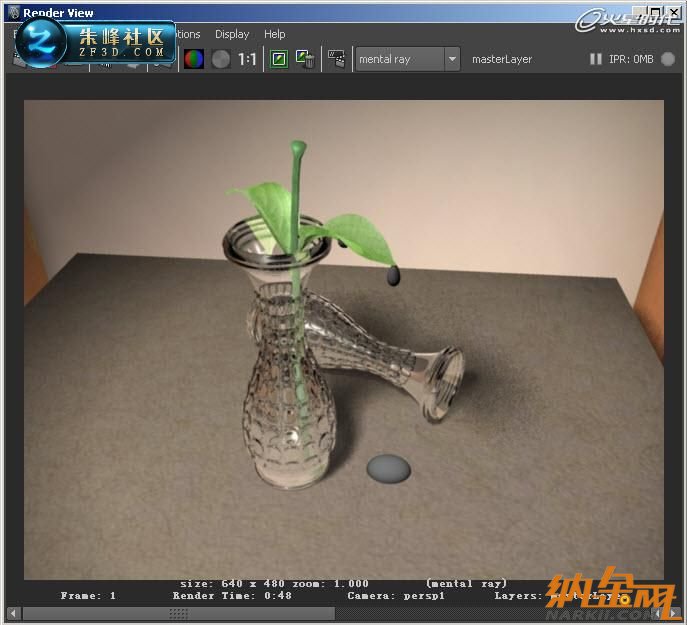
Task: Click the masterLayer label
Action: point(502,59)
